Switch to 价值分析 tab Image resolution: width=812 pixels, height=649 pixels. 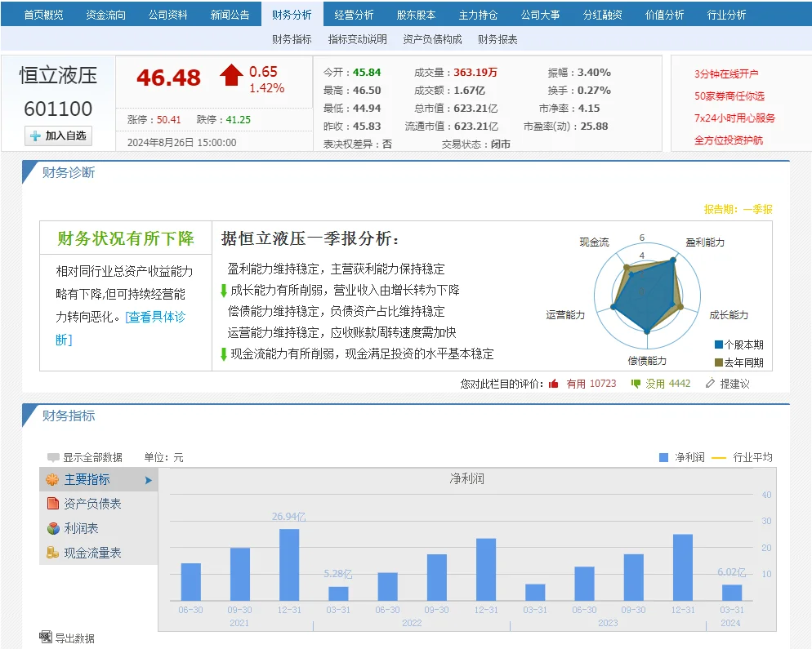pos(665,15)
